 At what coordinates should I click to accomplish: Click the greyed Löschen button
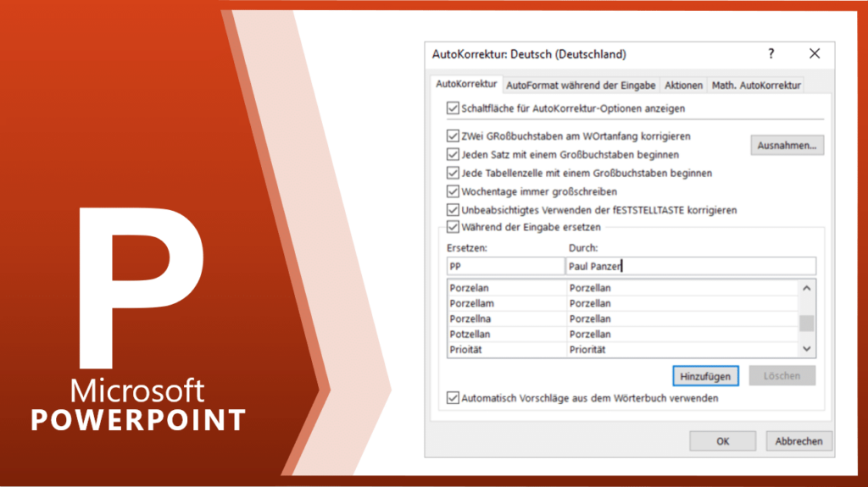tap(782, 376)
